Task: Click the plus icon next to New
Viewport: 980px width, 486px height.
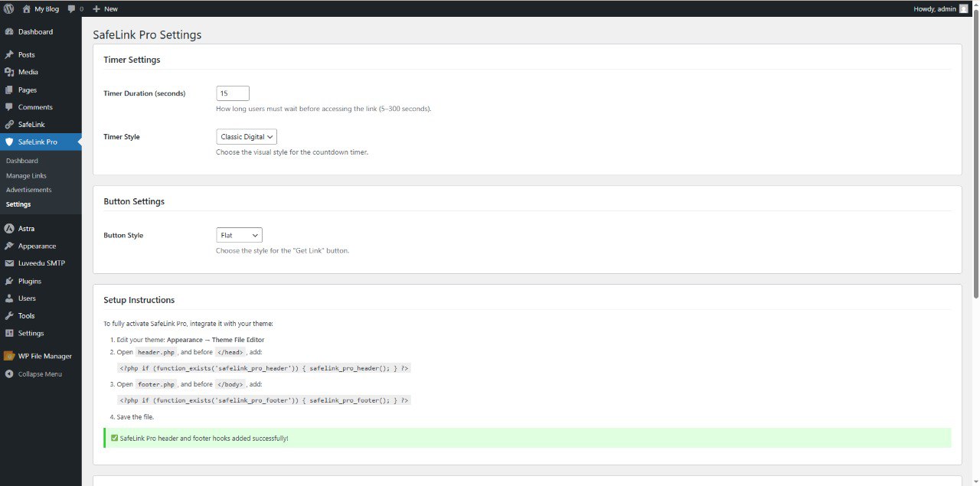Action: [x=96, y=8]
